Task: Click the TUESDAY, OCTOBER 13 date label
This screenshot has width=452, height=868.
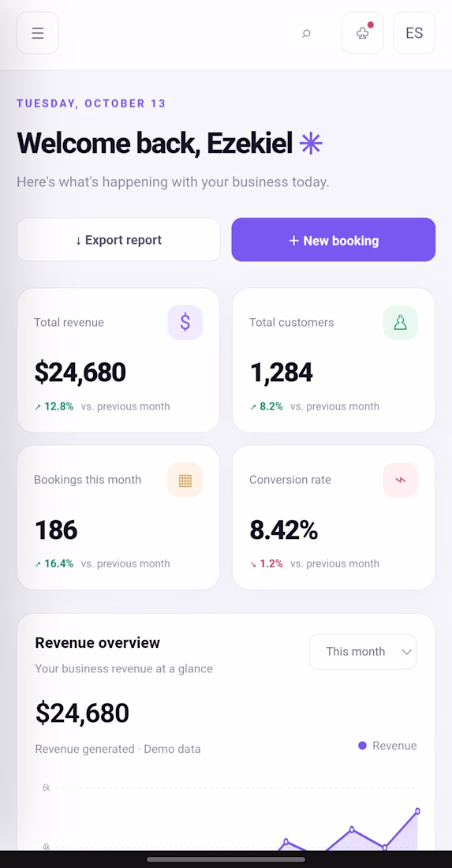Action: [x=92, y=103]
